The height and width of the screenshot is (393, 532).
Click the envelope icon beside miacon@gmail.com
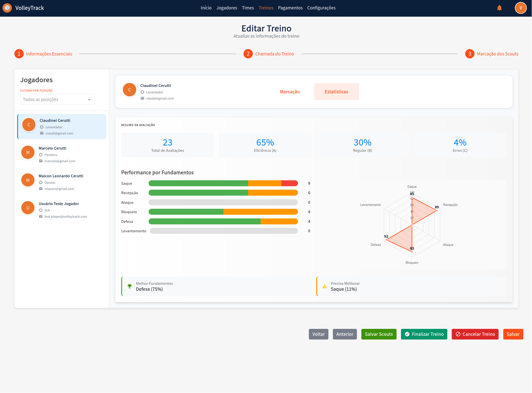pos(41,189)
